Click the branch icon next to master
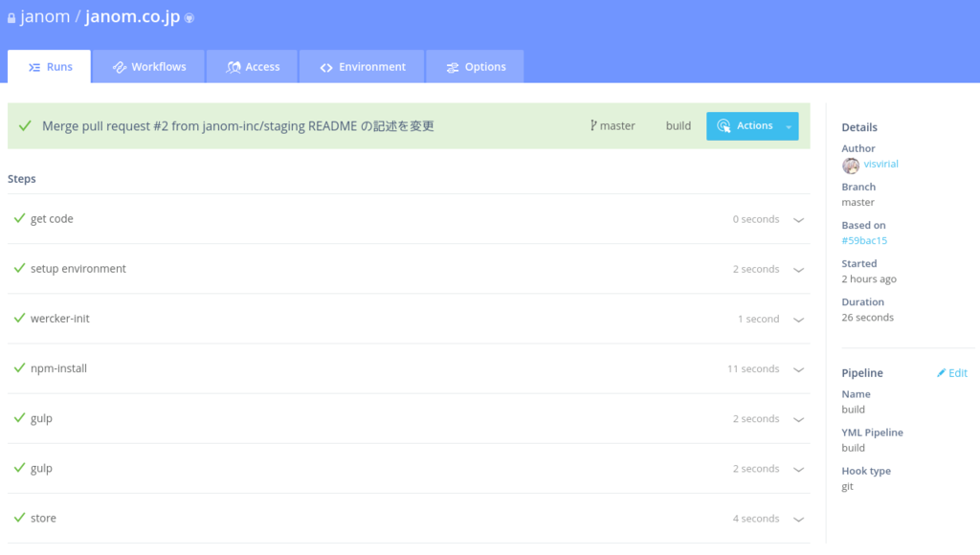The image size is (980, 555). coord(592,125)
